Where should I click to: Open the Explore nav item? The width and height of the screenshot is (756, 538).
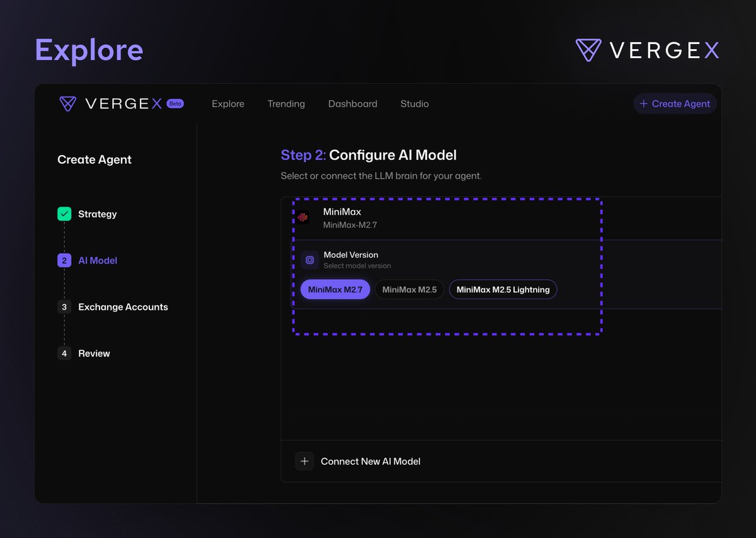pyautogui.click(x=228, y=104)
